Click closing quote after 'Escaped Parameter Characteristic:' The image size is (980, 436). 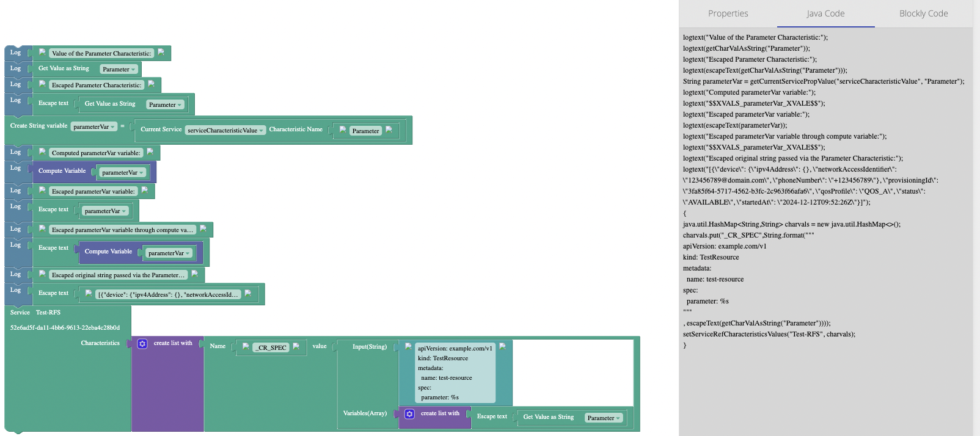[x=152, y=84]
